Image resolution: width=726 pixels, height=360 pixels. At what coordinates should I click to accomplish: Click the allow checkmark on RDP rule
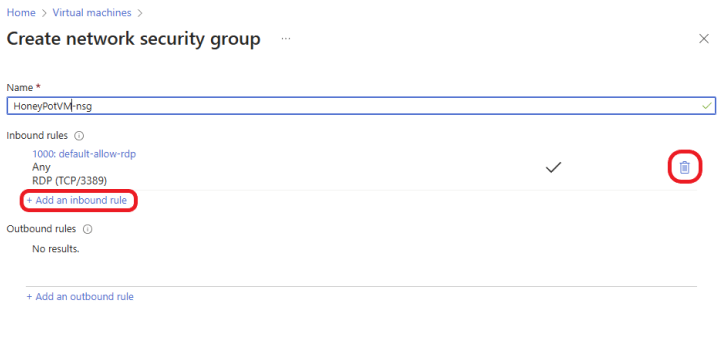click(553, 168)
